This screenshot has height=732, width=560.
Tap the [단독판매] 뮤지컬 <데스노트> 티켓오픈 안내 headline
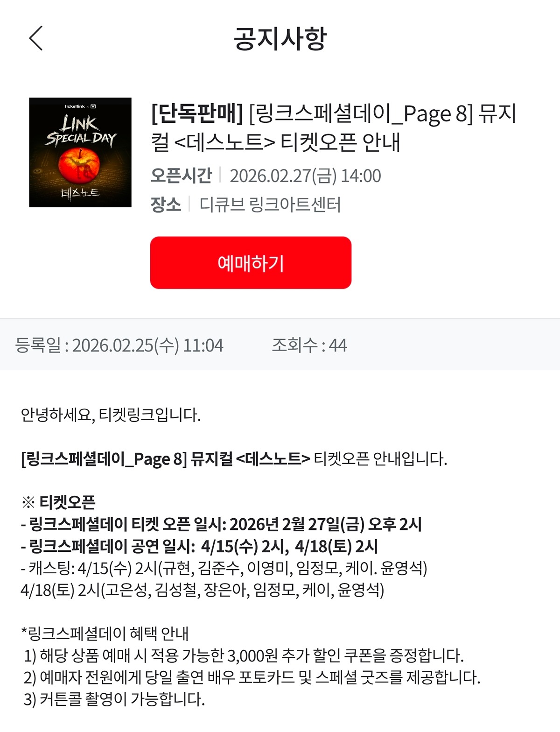(x=334, y=128)
